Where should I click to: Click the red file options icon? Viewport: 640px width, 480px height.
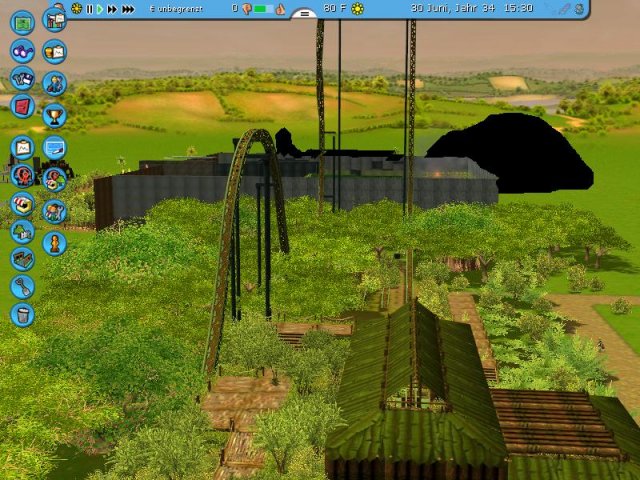pyautogui.click(x=22, y=106)
